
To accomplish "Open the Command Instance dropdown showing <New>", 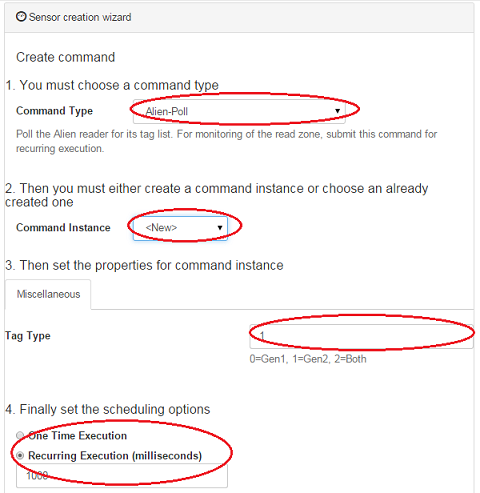I will 180,228.
